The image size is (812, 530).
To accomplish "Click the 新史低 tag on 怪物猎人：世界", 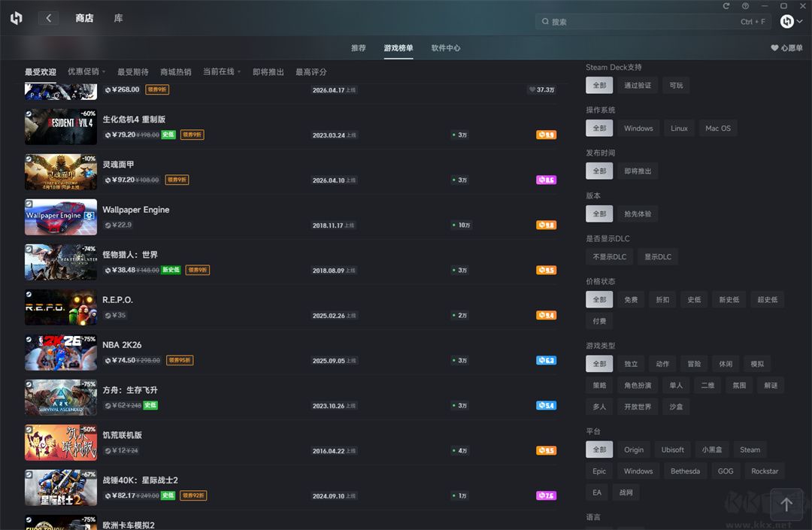I will point(171,270).
